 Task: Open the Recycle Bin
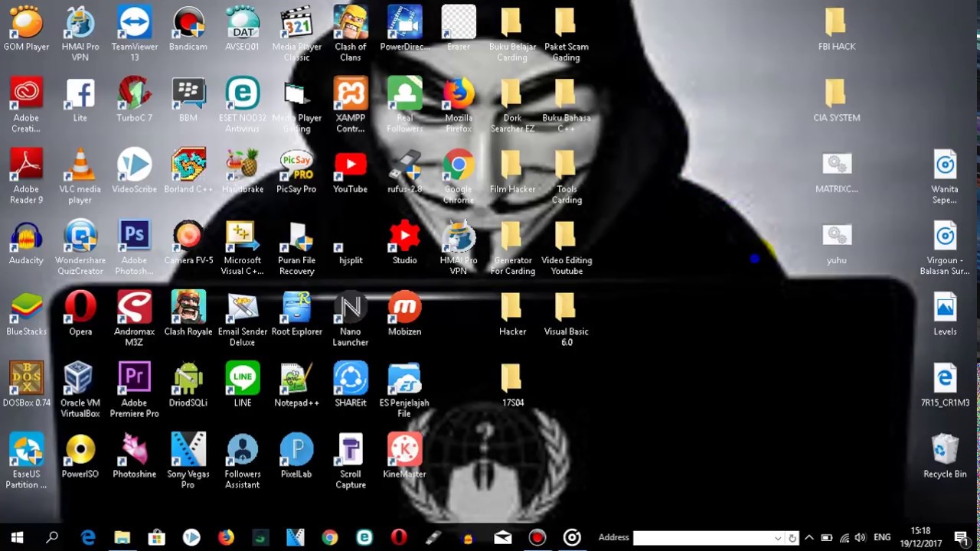pyautogui.click(x=945, y=455)
